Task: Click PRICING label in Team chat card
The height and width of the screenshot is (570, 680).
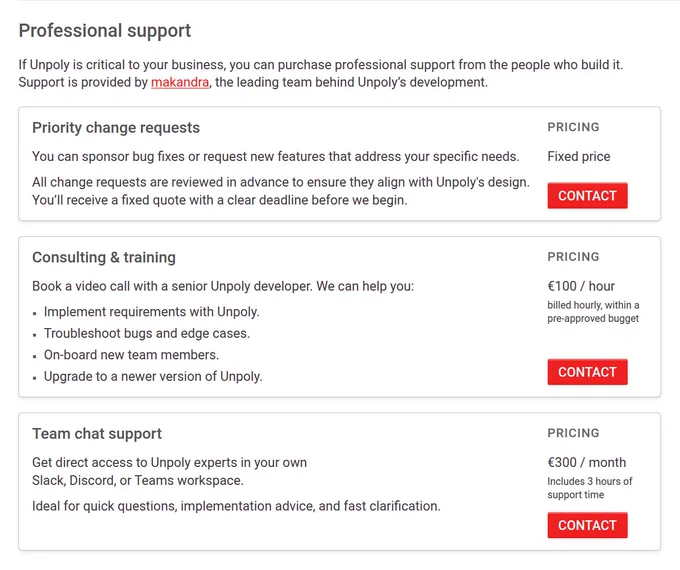Action: 573,433
